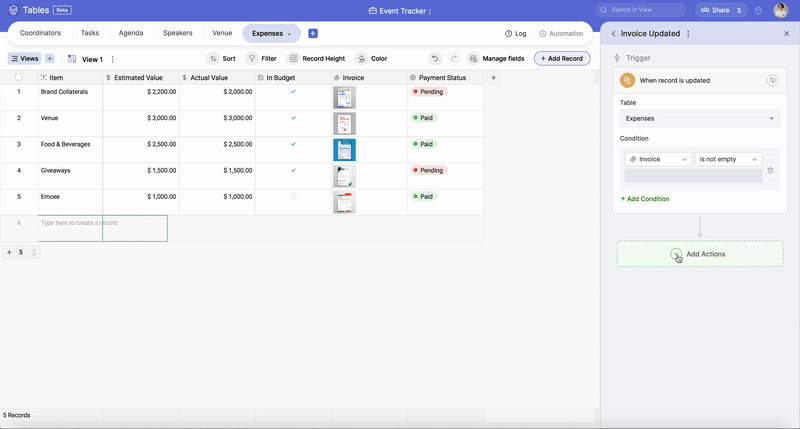Switch to the Venue tab
Viewport: 800px width, 429px height.
(x=222, y=33)
